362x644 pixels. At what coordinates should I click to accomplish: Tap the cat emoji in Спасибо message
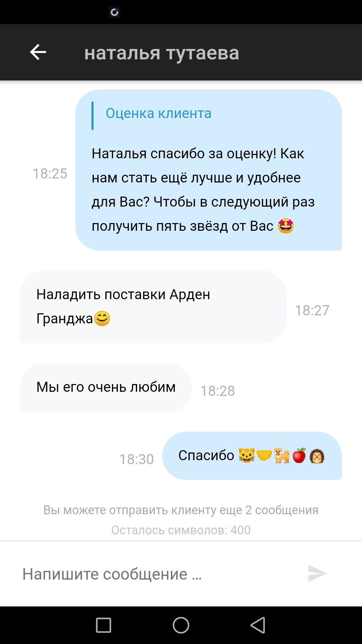(247, 455)
